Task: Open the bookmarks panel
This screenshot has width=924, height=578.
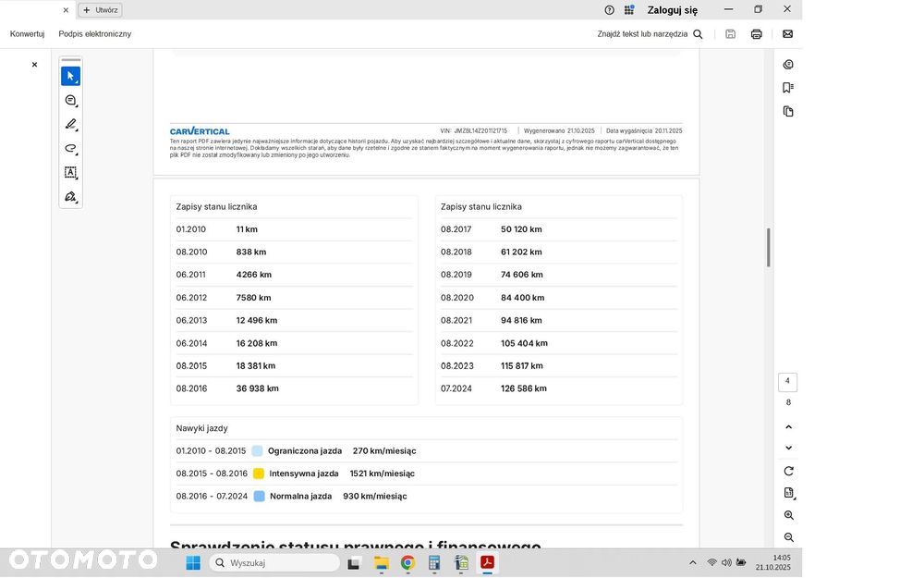Action: click(788, 87)
